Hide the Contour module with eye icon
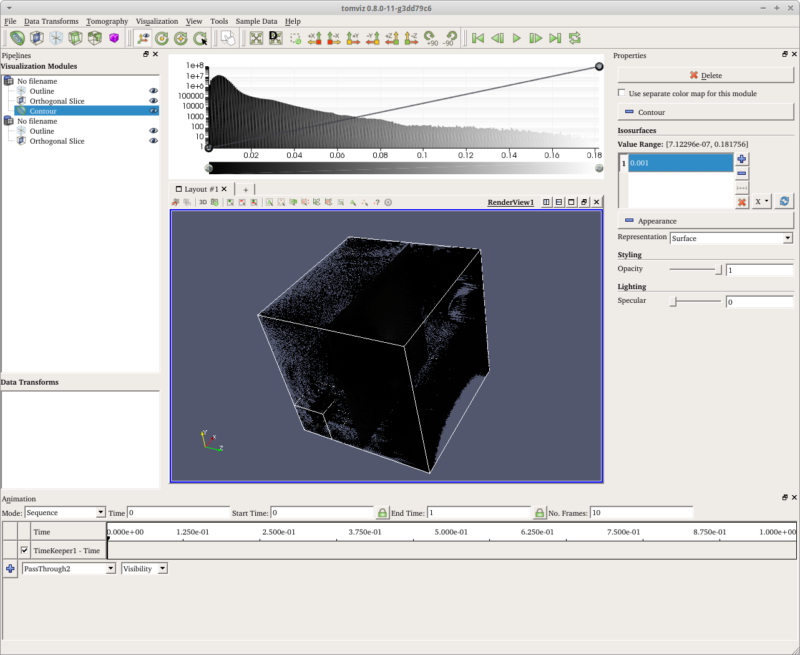This screenshot has height=655, width=800. point(153,111)
